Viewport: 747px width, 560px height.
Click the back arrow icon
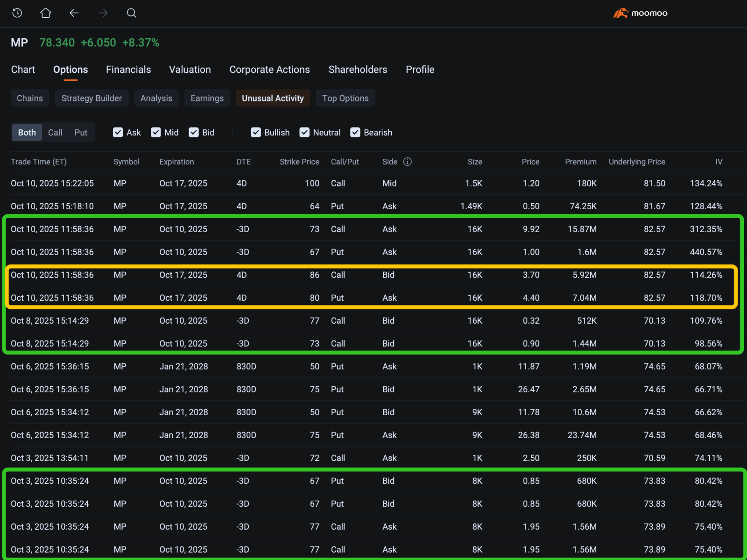pyautogui.click(x=74, y=13)
